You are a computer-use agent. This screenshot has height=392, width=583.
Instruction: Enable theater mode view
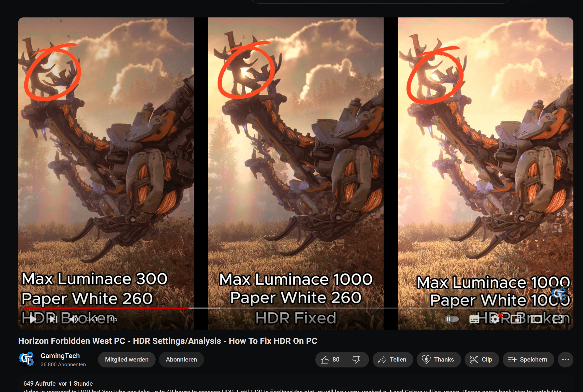point(537,319)
